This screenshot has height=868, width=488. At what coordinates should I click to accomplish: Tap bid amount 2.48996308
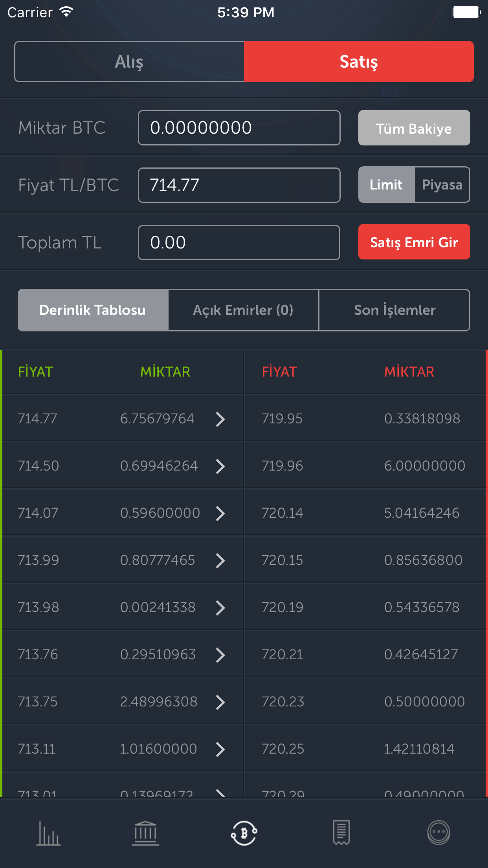[159, 702]
